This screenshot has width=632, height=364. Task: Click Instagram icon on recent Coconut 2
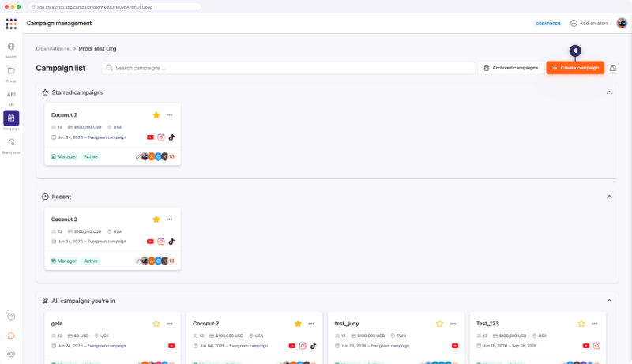pyautogui.click(x=161, y=242)
